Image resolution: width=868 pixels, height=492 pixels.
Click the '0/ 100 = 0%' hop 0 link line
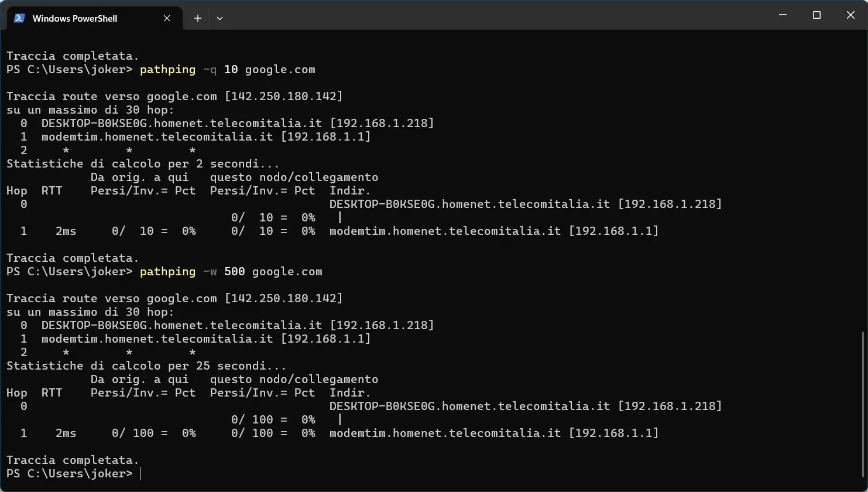tap(273, 420)
